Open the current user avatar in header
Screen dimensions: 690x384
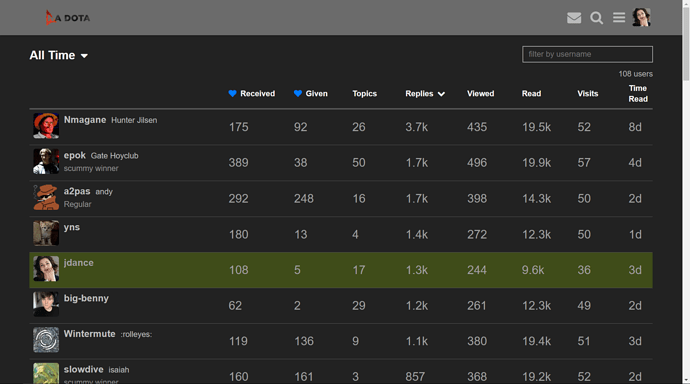641,17
